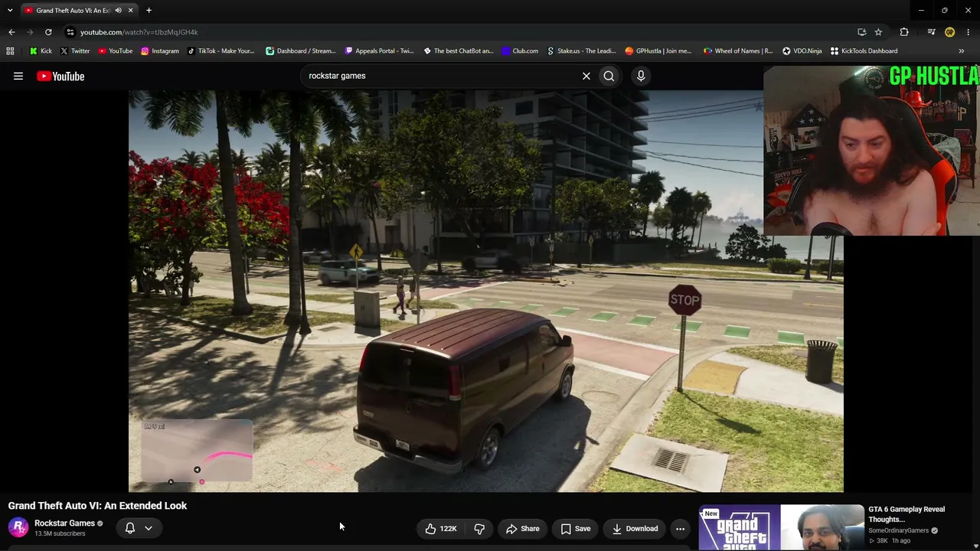Start voice search with microphone

(x=641, y=76)
